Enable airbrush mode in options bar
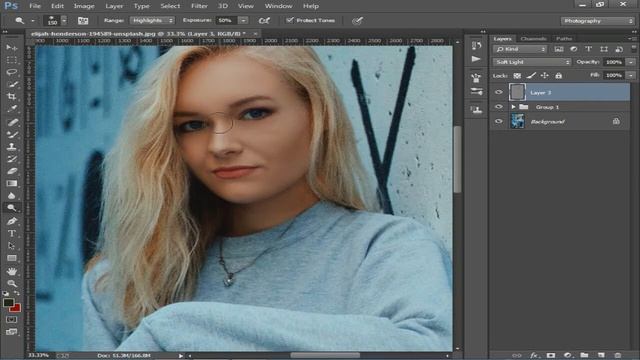The width and height of the screenshot is (640, 360). tap(264, 20)
